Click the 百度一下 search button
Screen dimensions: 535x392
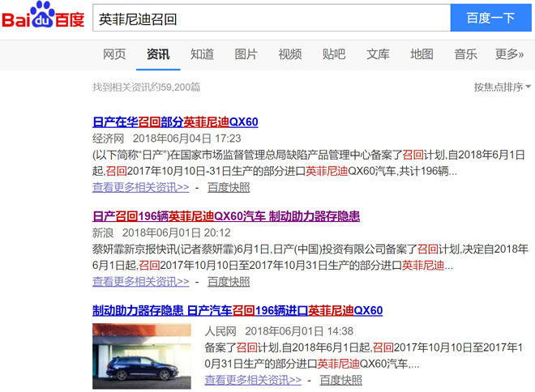(x=490, y=18)
